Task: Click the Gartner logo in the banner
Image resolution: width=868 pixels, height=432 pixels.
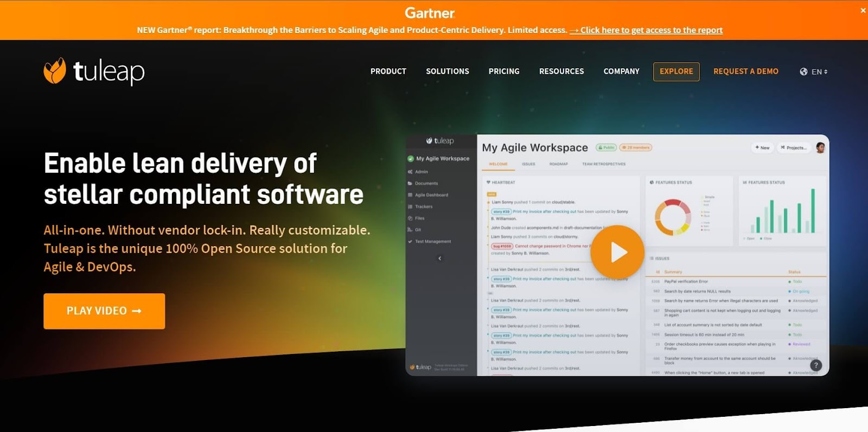Action: (x=430, y=12)
